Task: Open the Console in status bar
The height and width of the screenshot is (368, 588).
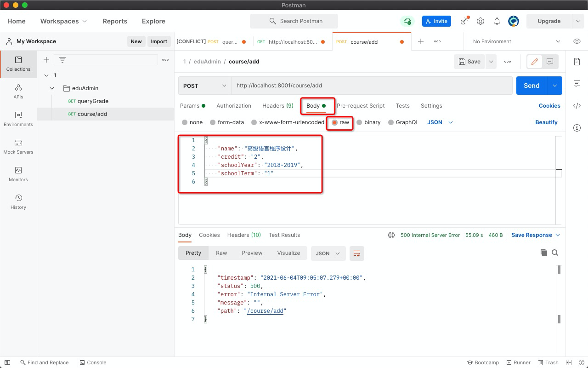Action: click(x=93, y=362)
